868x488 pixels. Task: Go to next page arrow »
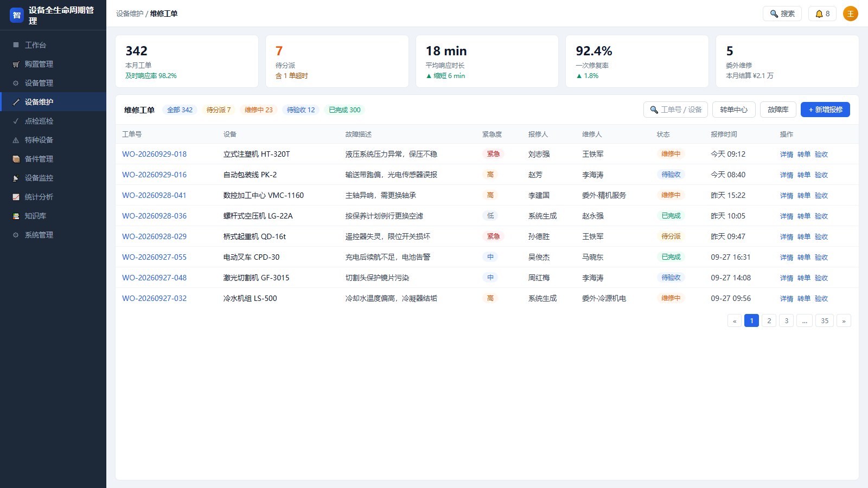point(844,320)
